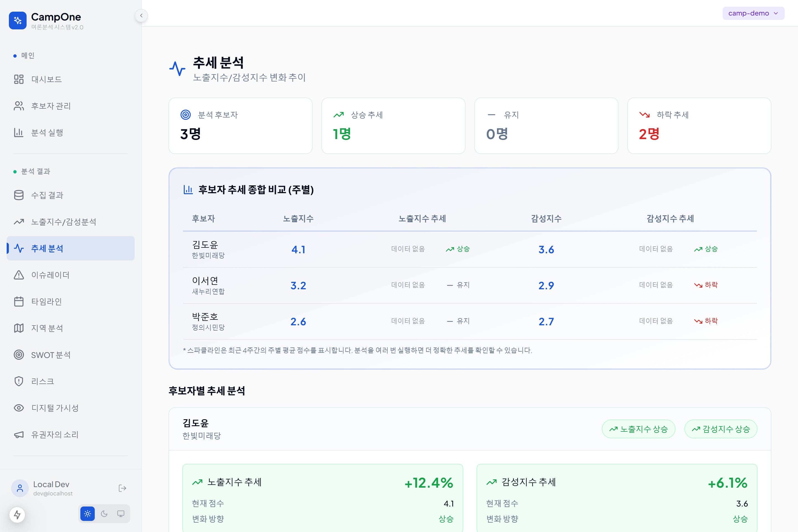Click the 디지털 가시성 eye icon
This screenshot has height=532, width=798.
tap(19, 408)
